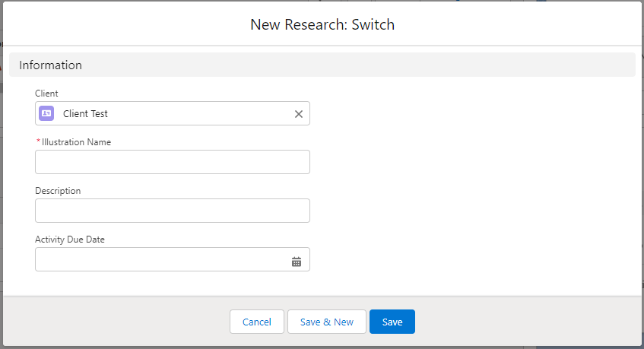This screenshot has width=644, height=349.
Task: Click the Information section header
Action: pyautogui.click(x=51, y=65)
